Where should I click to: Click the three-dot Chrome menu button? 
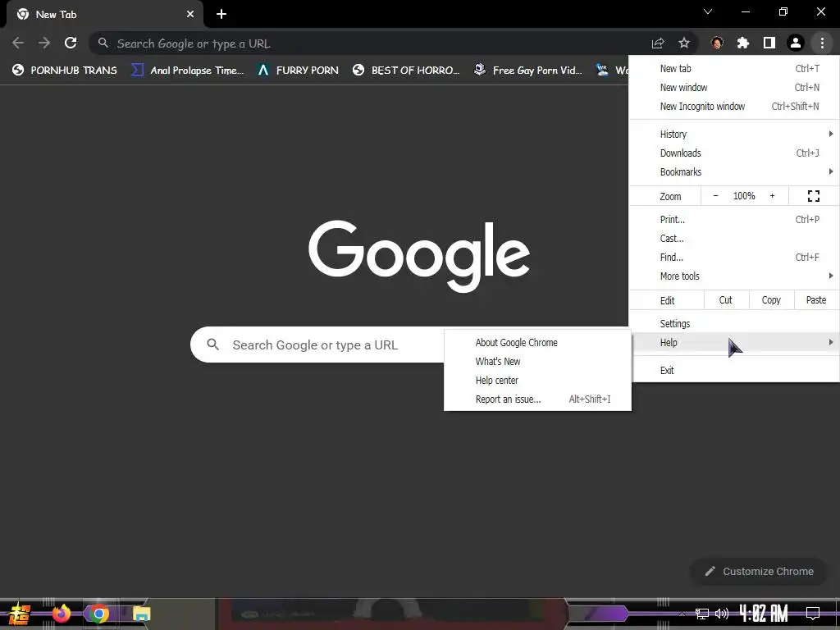[x=822, y=43]
